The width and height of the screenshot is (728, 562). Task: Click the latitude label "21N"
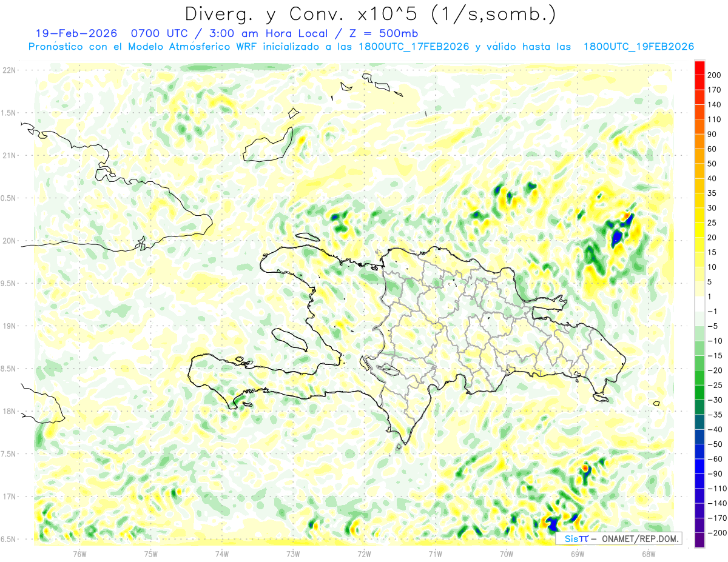(x=10, y=155)
